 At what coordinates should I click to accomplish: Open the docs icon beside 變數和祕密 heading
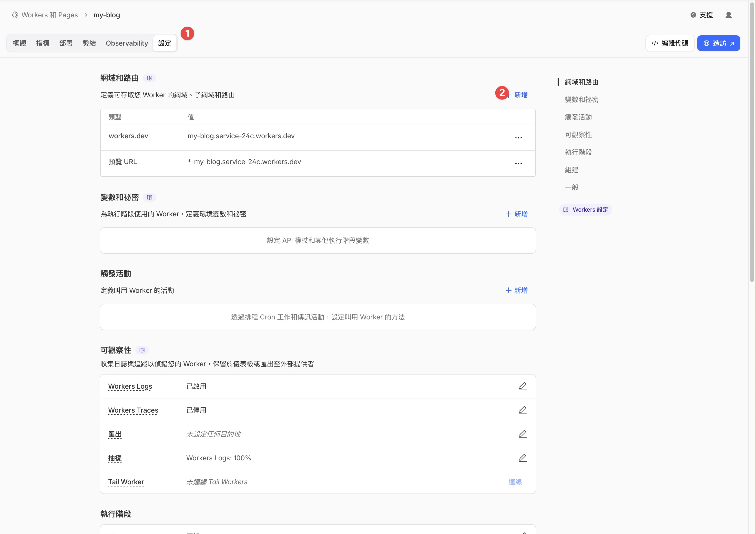point(150,197)
